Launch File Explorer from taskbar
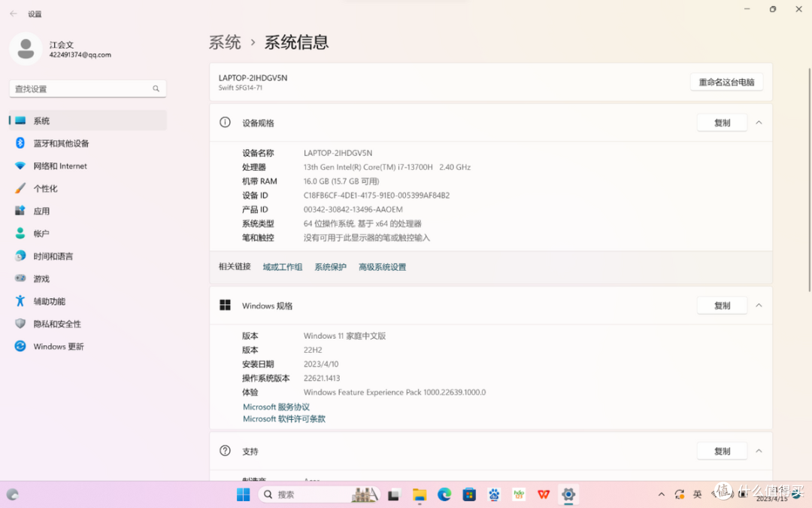 420,494
